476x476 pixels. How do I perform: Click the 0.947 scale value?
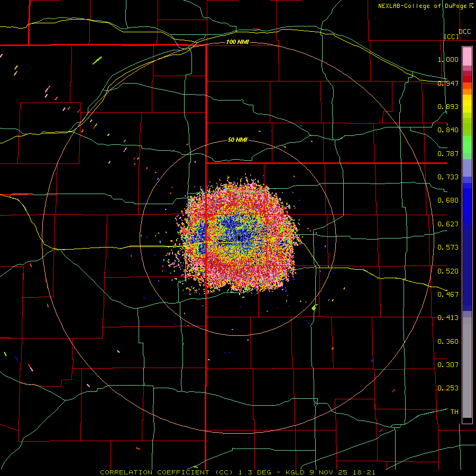448,83
